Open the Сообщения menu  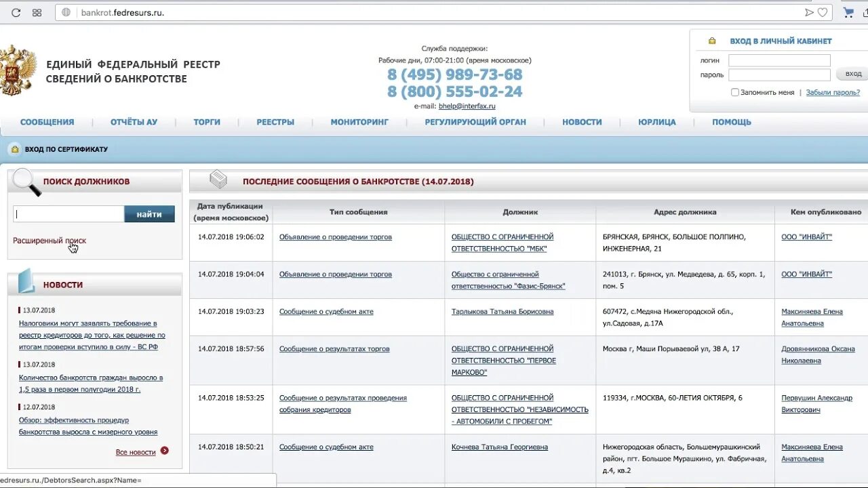click(x=47, y=122)
